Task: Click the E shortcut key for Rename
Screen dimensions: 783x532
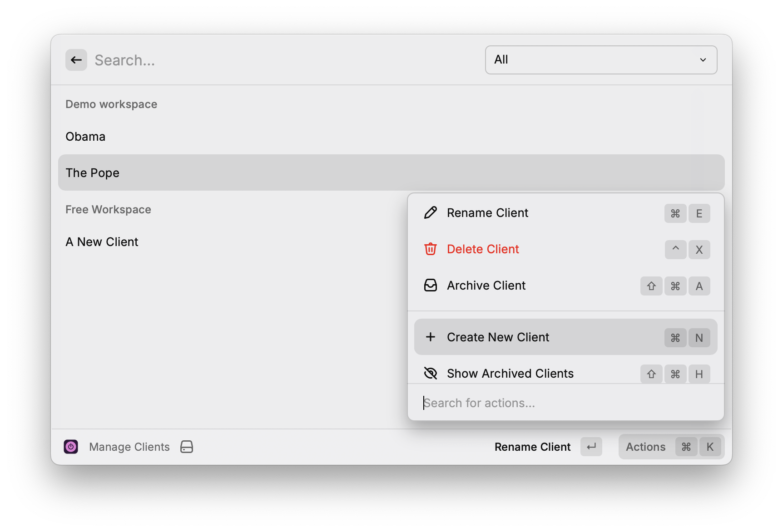Action: (699, 213)
